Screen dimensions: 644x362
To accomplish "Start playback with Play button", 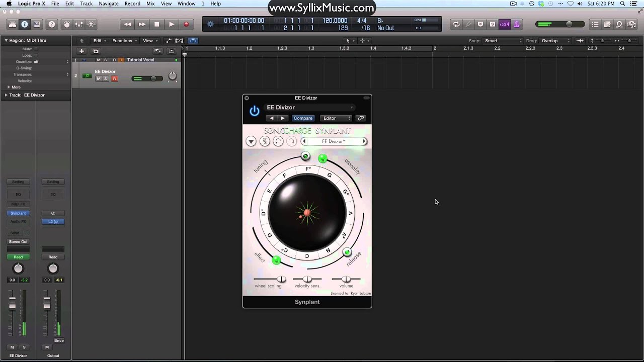I will (x=172, y=24).
